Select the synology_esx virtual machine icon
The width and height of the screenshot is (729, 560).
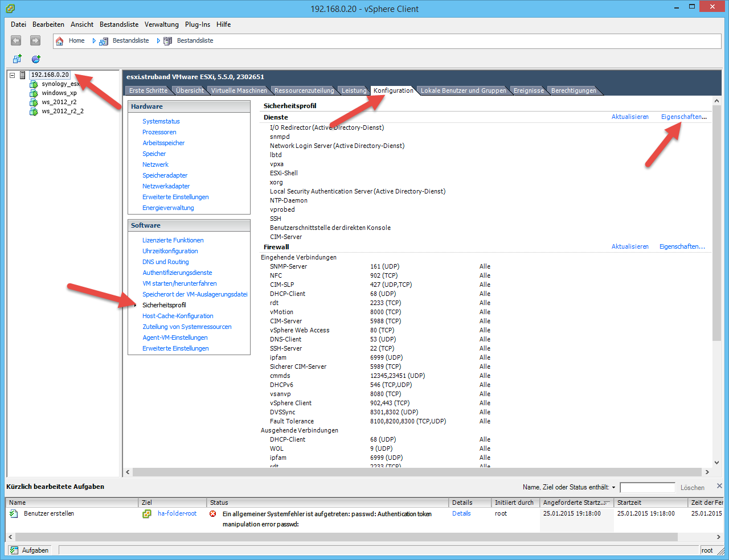click(34, 84)
